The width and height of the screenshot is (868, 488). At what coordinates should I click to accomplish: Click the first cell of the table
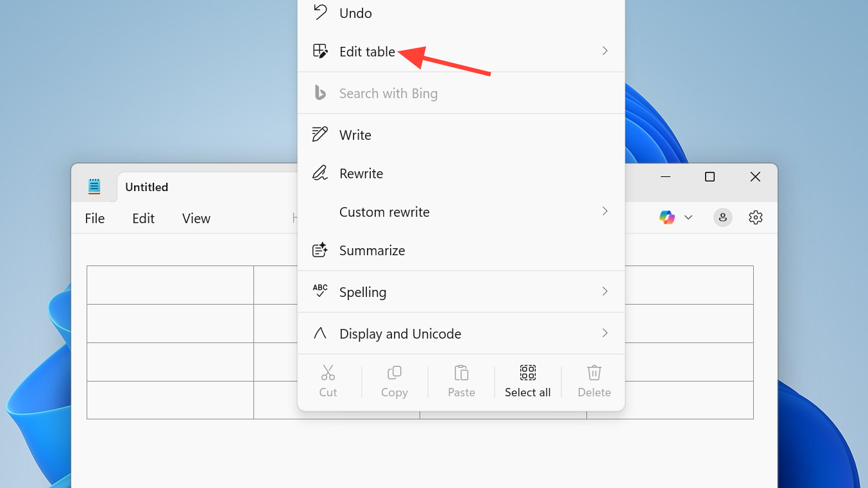click(x=170, y=285)
